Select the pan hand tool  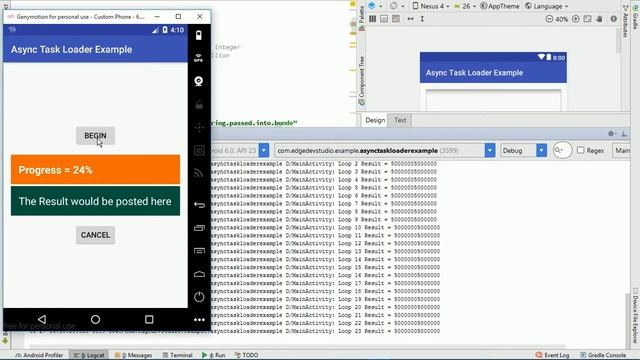(x=599, y=19)
